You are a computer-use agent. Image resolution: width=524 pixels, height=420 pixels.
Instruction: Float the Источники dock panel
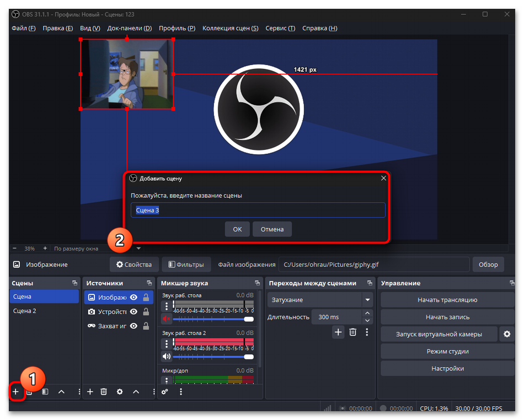tap(149, 283)
